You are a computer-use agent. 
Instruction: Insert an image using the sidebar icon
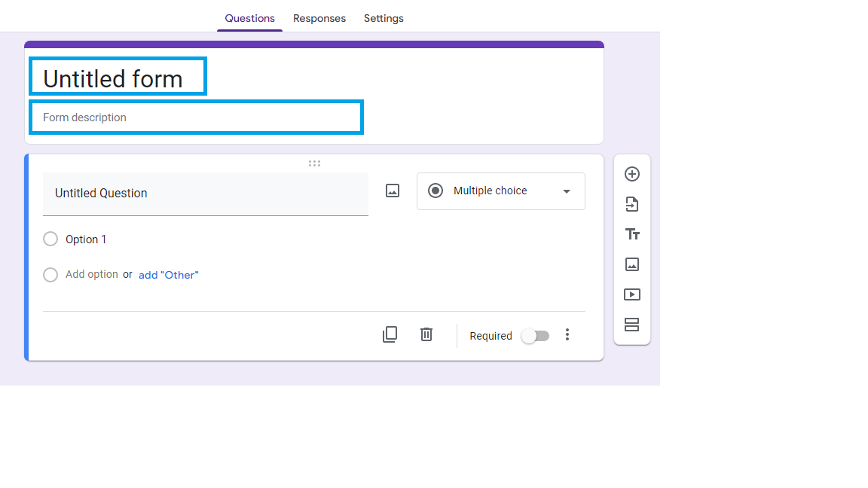631,264
